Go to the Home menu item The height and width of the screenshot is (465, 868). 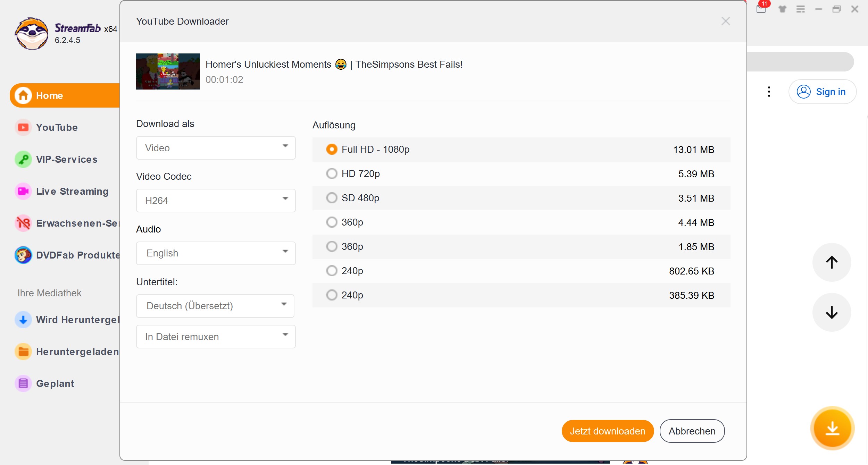[x=65, y=95]
